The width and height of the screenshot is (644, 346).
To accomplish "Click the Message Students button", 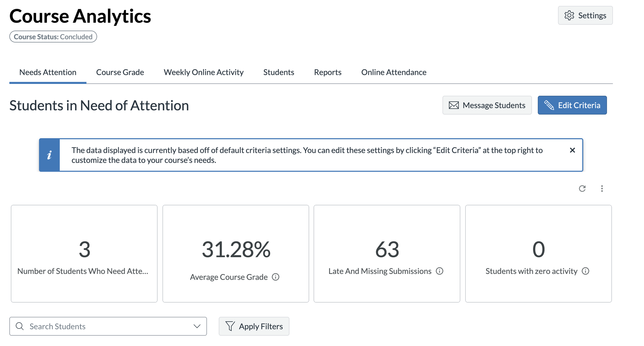I will pos(487,105).
